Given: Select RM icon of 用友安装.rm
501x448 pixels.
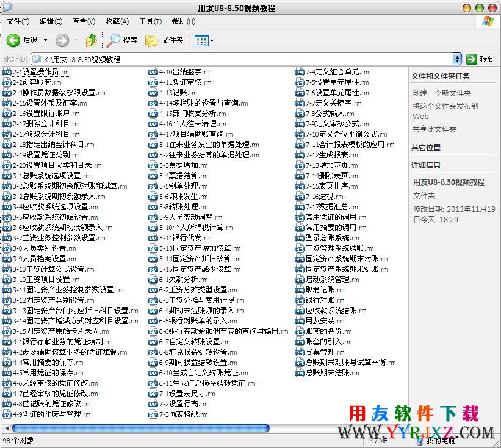Looking at the screenshot, I should click(x=300, y=321).
